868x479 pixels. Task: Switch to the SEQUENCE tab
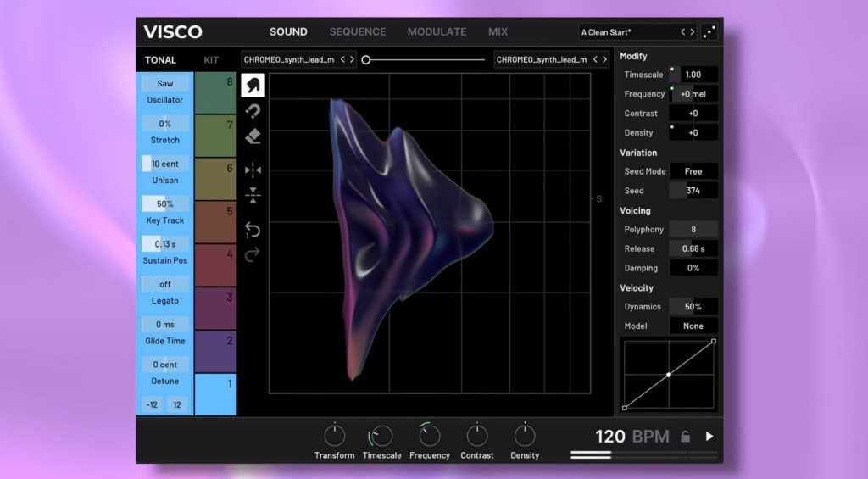click(357, 32)
